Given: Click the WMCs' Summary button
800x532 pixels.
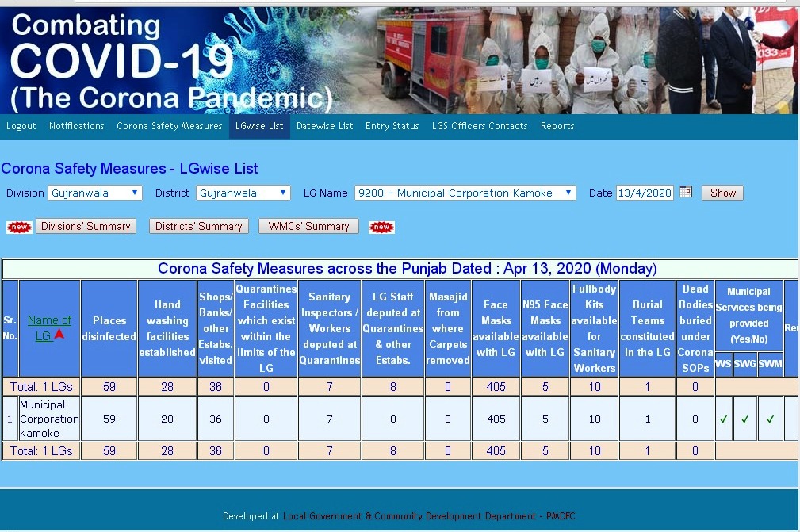Looking at the screenshot, I should tap(308, 227).
